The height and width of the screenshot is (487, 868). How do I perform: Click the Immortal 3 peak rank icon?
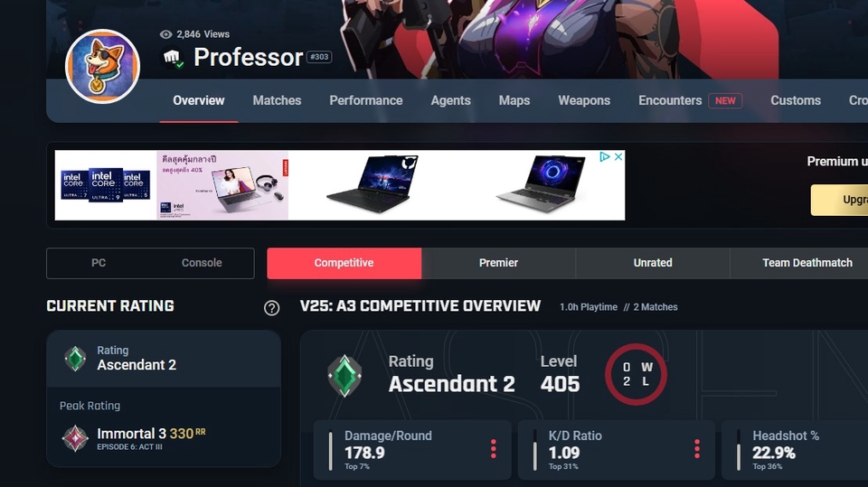pos(75,438)
